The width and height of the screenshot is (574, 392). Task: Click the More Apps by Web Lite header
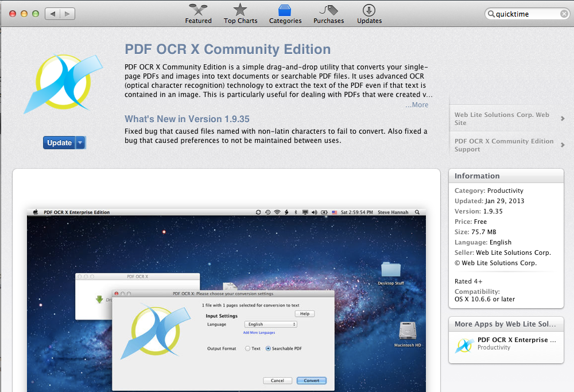pos(506,324)
